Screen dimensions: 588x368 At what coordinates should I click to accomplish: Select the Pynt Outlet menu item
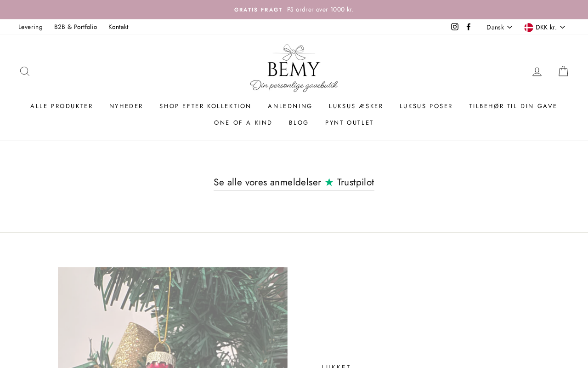[x=350, y=123]
